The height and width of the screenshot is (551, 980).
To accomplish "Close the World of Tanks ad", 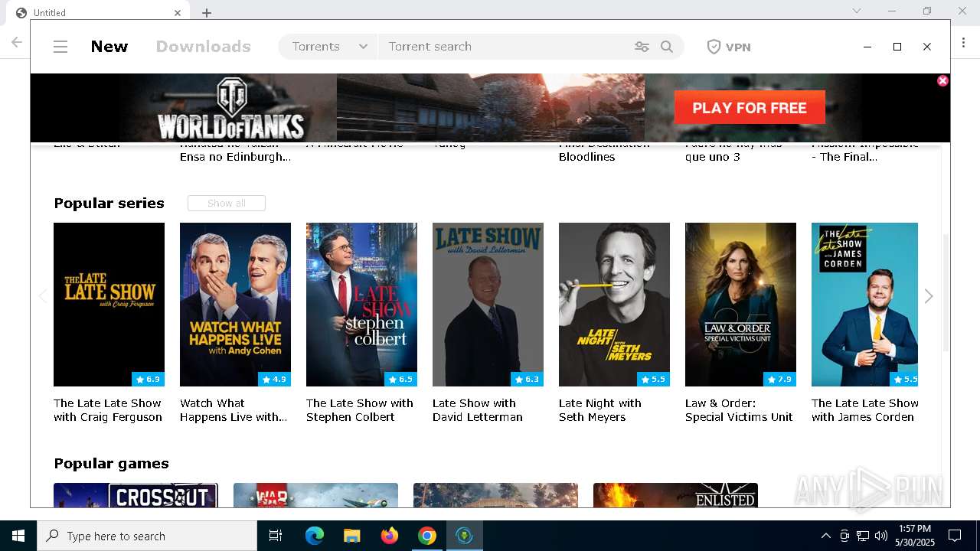I will coord(942,81).
